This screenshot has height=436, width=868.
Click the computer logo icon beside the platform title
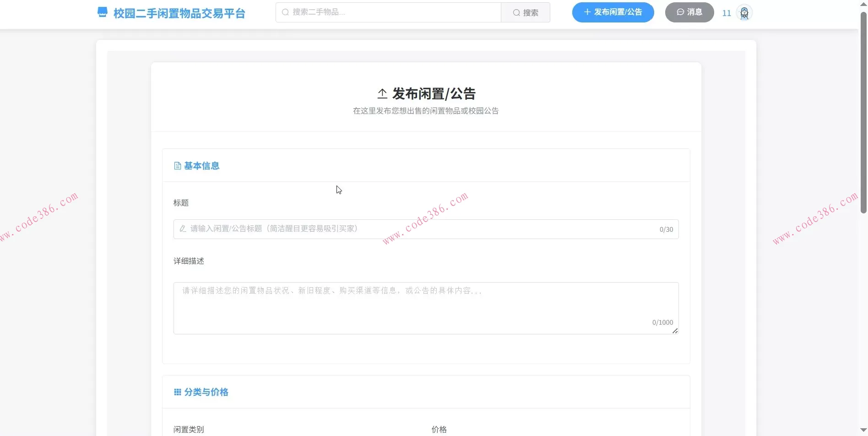coord(102,12)
